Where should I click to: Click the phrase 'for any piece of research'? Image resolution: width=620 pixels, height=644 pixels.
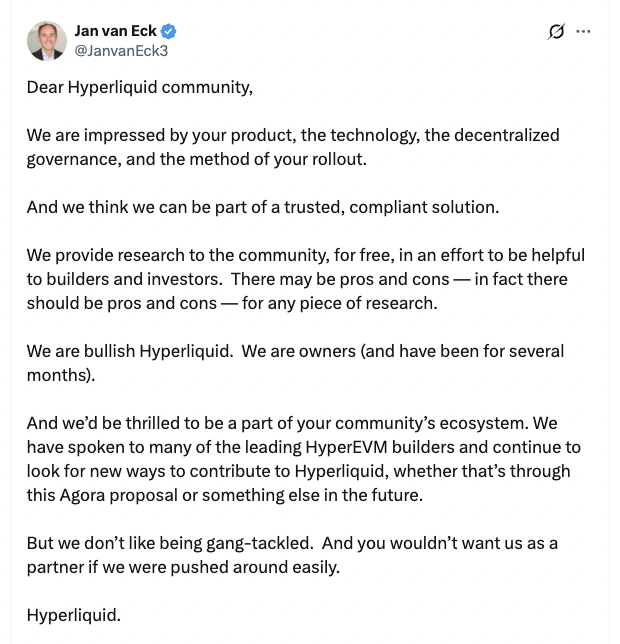(340, 304)
